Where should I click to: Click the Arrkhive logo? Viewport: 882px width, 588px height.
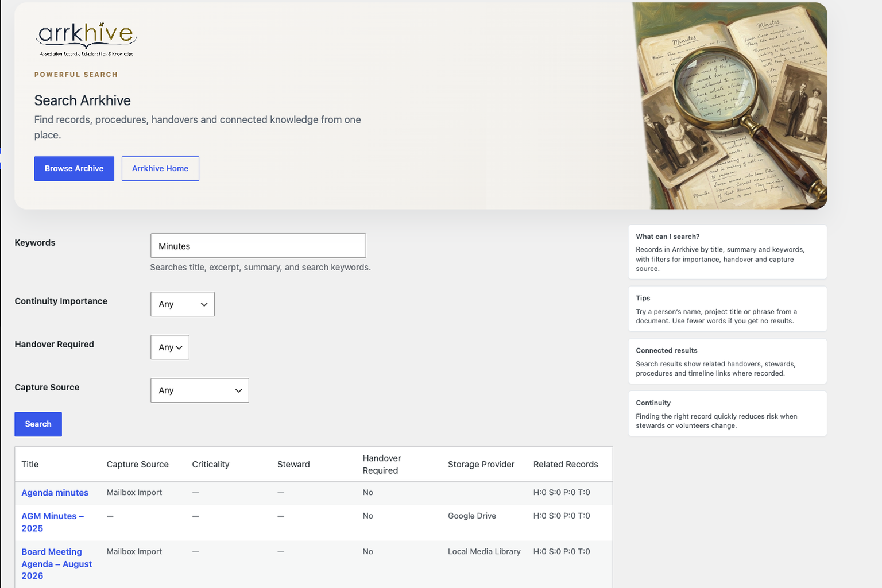[86, 39]
